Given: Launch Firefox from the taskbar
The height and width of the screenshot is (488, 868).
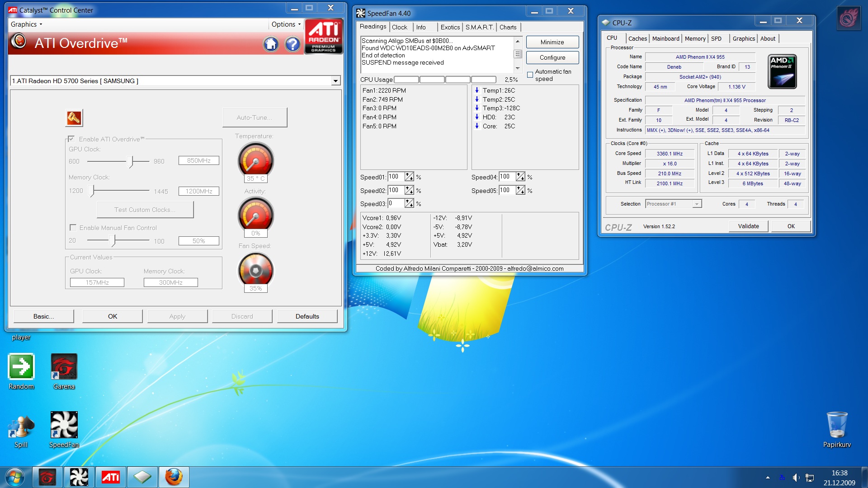Looking at the screenshot, I should click(174, 477).
